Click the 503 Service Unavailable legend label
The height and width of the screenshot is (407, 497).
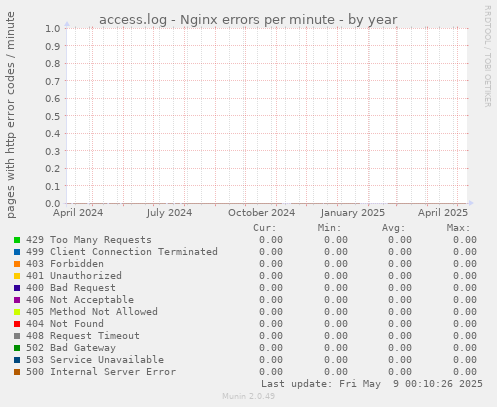click(x=95, y=360)
